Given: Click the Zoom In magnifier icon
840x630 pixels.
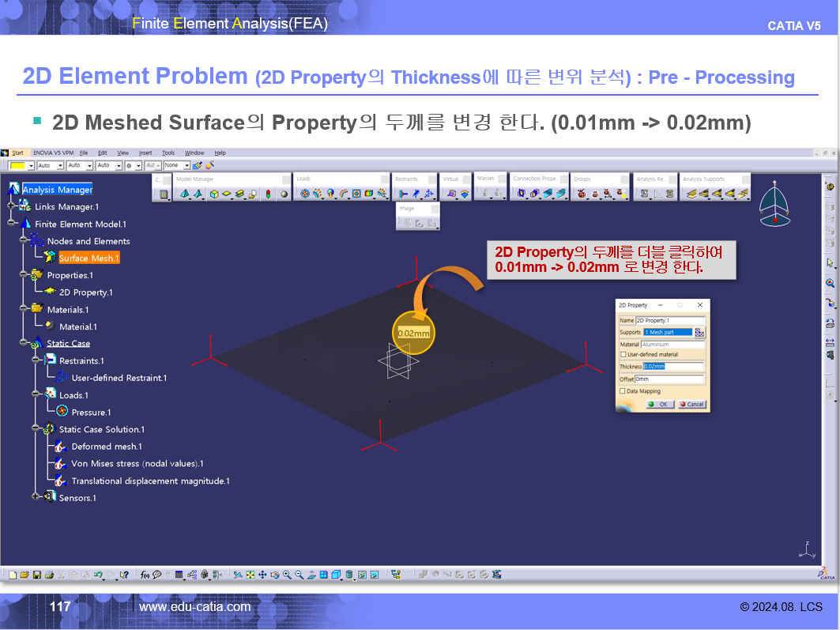Looking at the screenshot, I should pos(288,575).
